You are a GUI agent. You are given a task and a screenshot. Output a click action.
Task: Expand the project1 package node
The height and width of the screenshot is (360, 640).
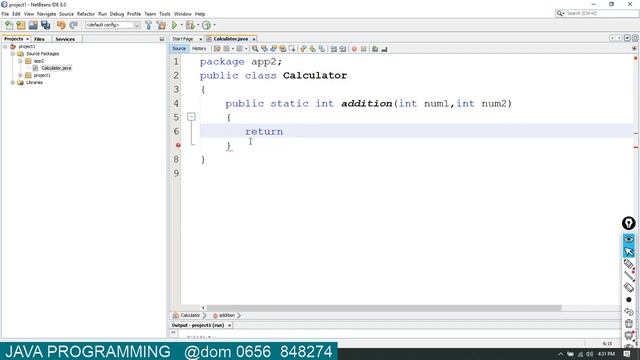click(20, 76)
